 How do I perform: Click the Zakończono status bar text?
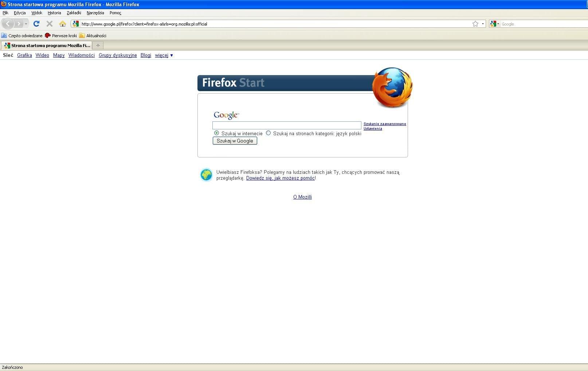(12, 367)
